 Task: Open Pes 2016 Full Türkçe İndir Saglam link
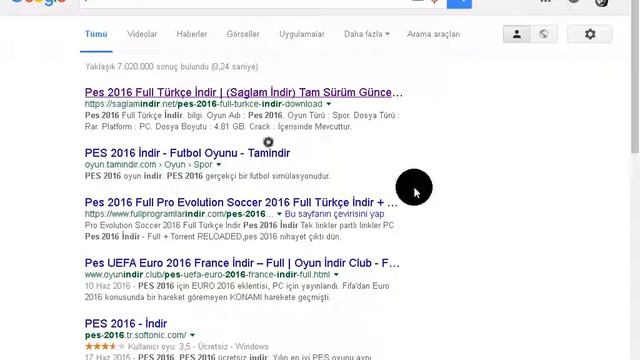coord(244,92)
